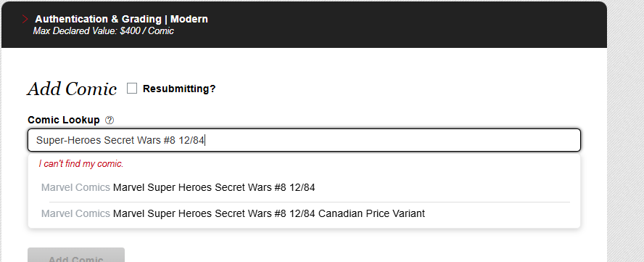
Task: Expand the red chevron beside Authentication & Grading
Action: (25, 19)
